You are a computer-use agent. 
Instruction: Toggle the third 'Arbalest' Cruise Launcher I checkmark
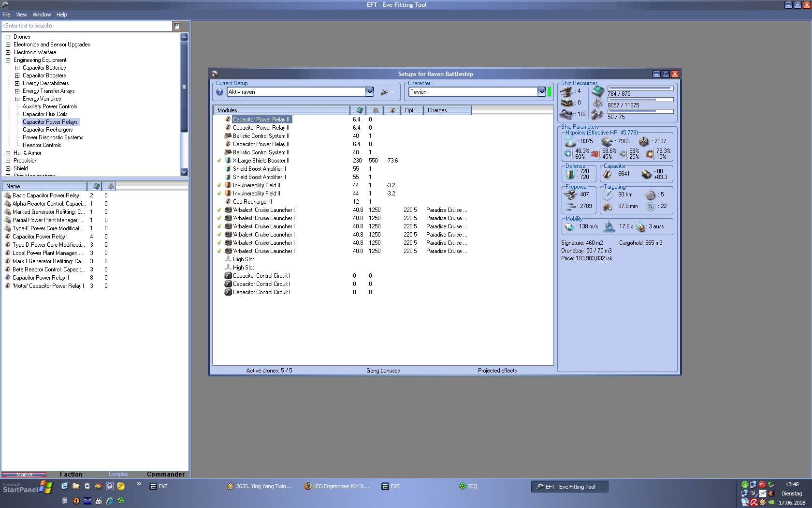coord(219,226)
